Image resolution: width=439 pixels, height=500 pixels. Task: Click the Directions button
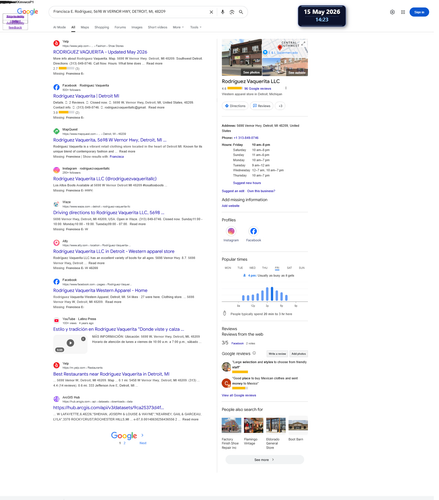tap(235, 106)
